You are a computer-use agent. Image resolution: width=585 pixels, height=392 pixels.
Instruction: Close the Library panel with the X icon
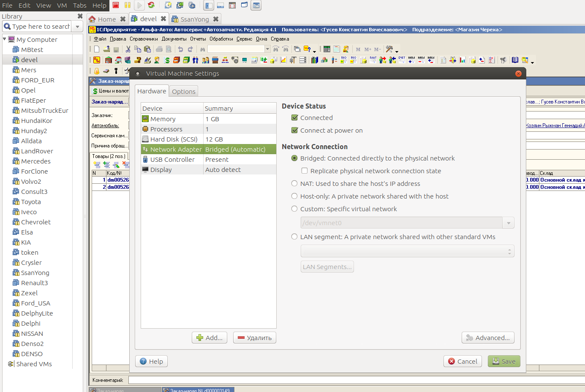80,16
